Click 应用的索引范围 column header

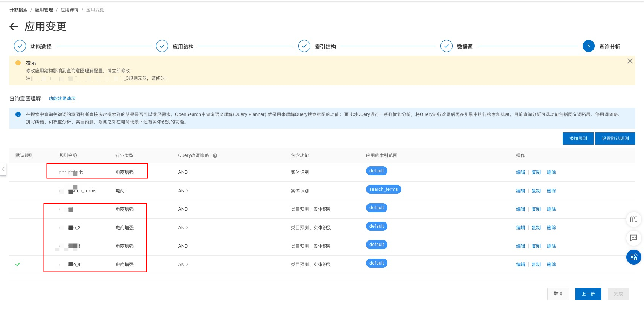382,155
